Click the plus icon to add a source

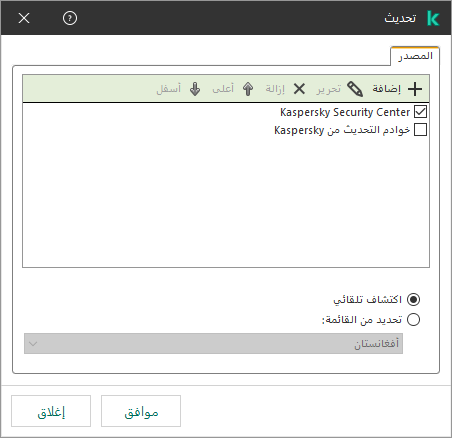point(415,89)
